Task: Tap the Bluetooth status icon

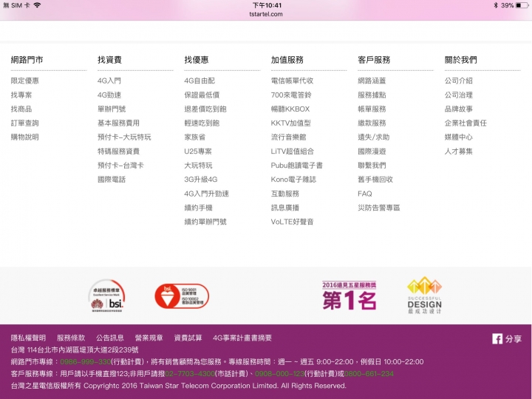Action: [x=496, y=5]
